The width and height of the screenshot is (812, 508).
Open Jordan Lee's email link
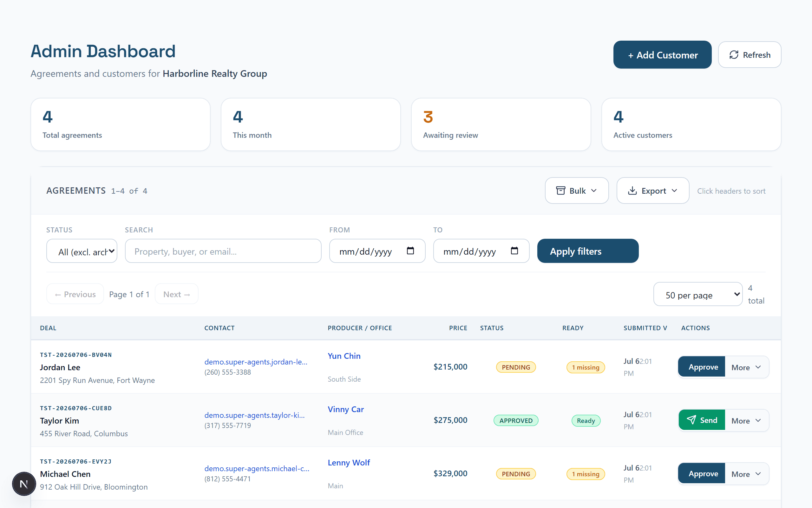256,362
